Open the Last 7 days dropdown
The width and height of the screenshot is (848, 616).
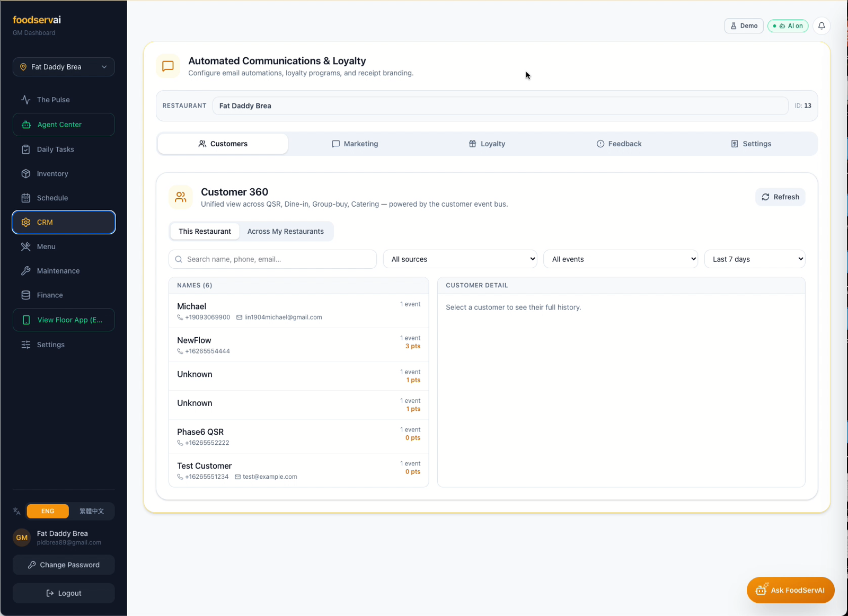pos(755,259)
